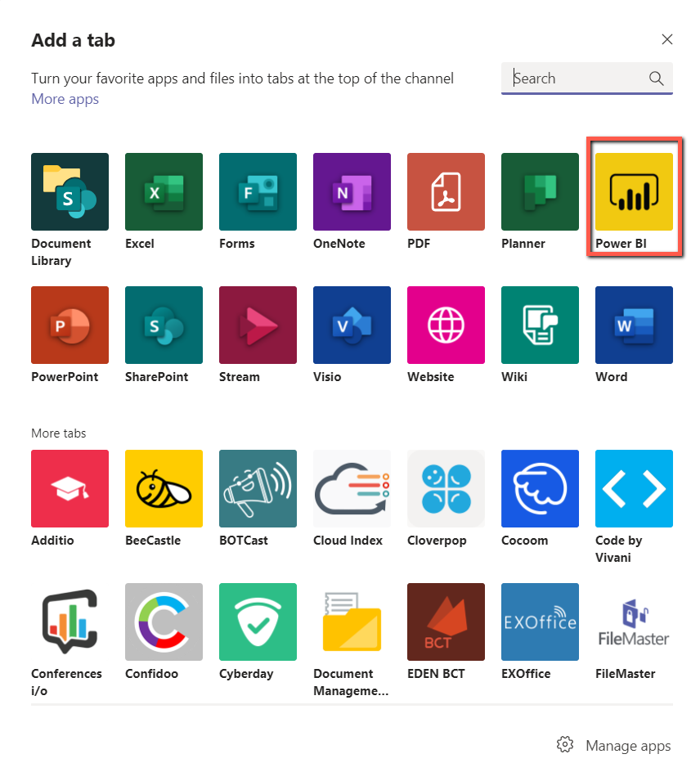Choose the Forms app tile
Screen dimensions: 700x781
point(258,191)
